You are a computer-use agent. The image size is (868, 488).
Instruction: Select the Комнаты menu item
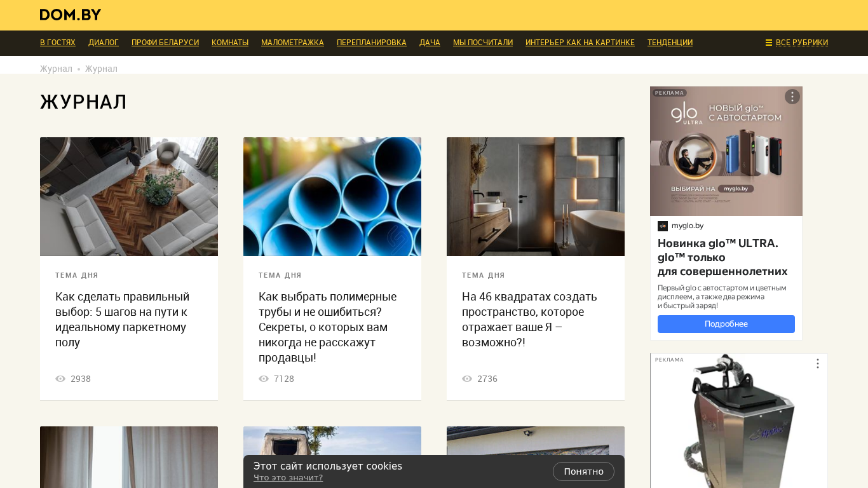point(230,43)
